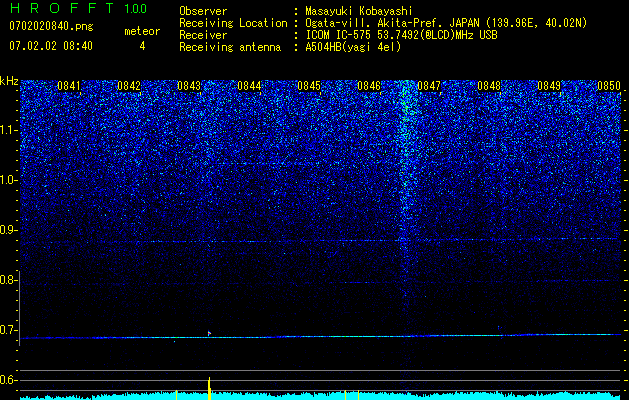629x400 pixels.
Task: Click the 0.8 kHz axis label
Action: pos(8,280)
